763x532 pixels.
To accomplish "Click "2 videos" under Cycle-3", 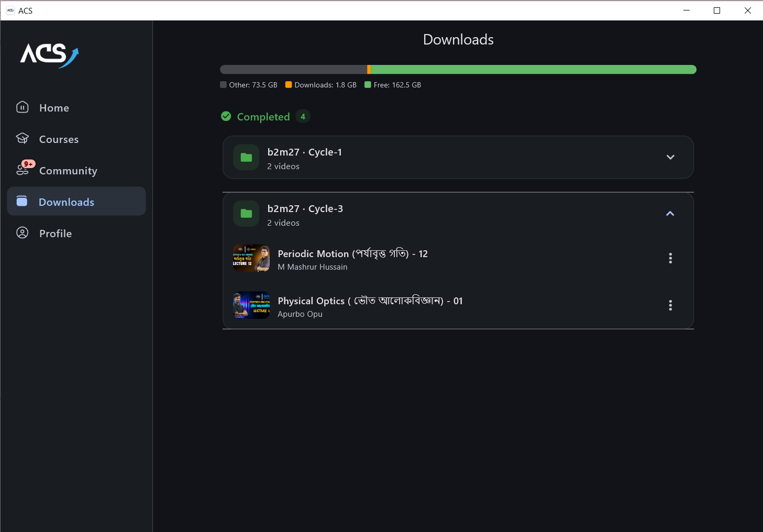I will pyautogui.click(x=283, y=223).
